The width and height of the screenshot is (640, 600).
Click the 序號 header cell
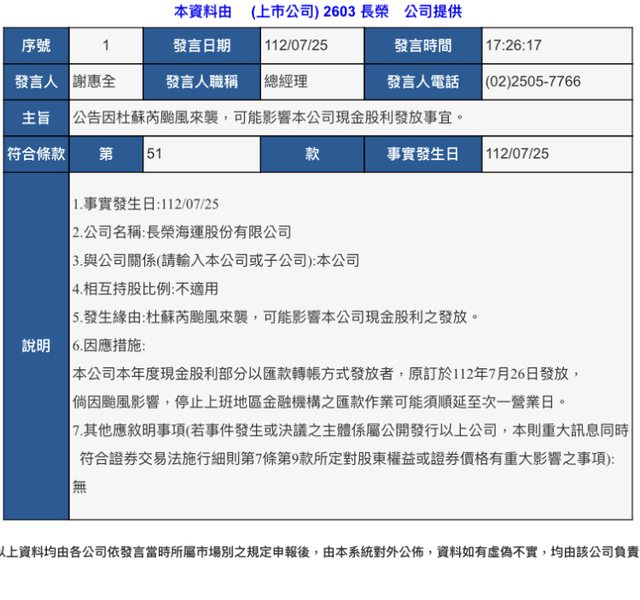click(36, 45)
